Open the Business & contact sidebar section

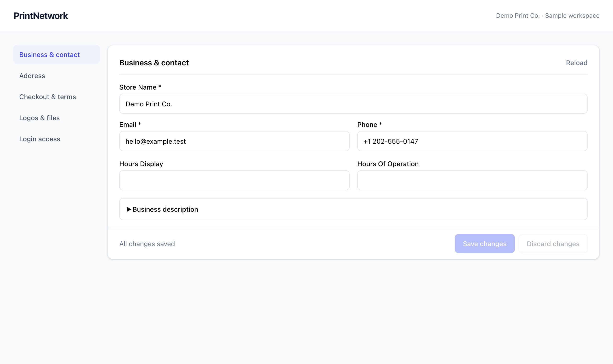(x=57, y=54)
